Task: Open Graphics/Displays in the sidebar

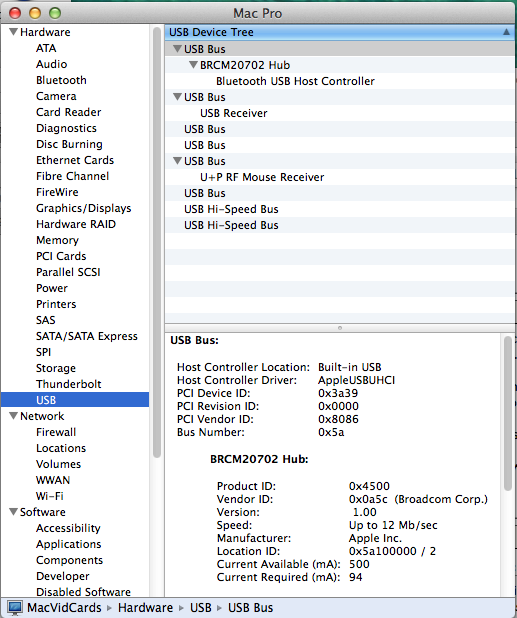Action: pyautogui.click(x=84, y=208)
